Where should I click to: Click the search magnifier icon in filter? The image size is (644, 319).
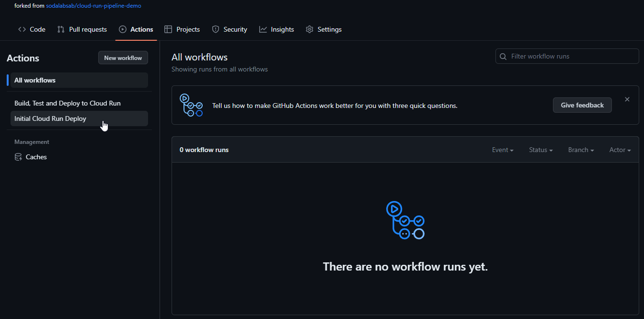coord(503,57)
